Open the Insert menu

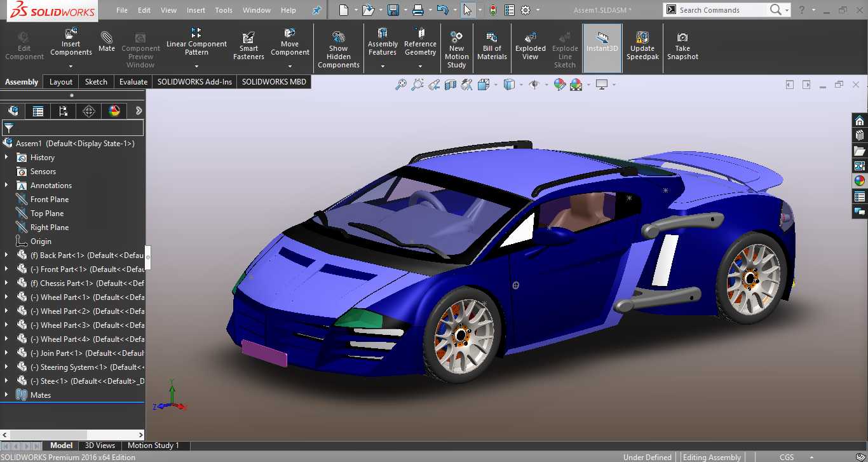coord(196,10)
